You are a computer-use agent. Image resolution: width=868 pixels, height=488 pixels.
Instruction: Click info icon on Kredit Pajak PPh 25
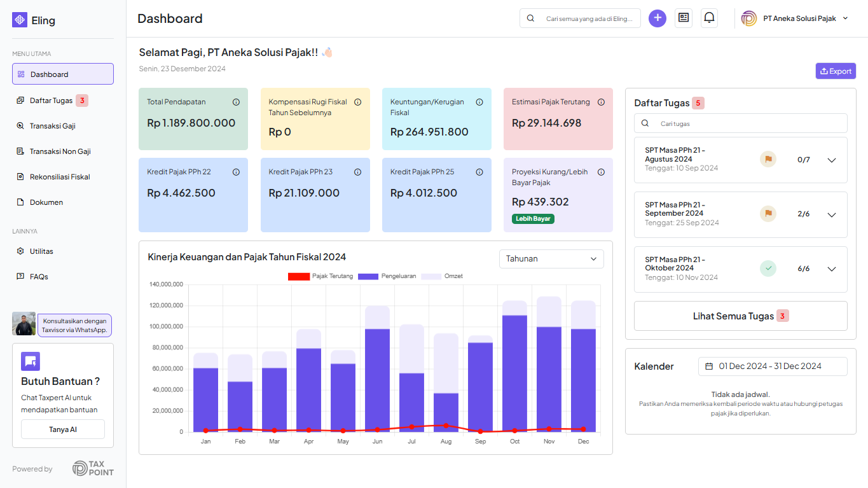click(x=479, y=172)
